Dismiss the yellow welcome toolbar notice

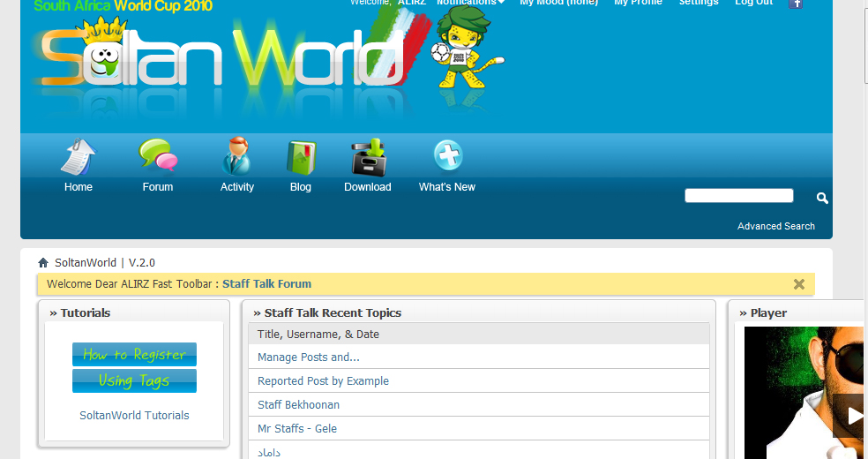coord(799,284)
